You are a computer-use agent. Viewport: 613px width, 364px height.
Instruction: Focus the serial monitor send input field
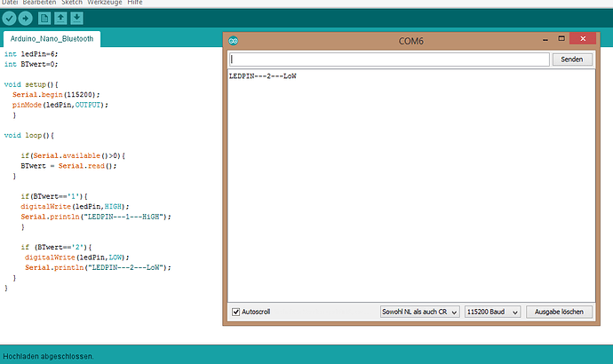[x=389, y=59]
